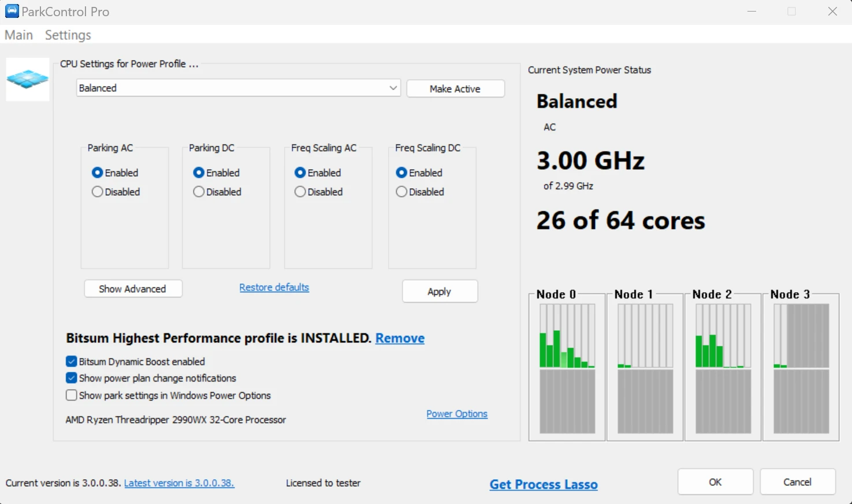
Task: Click the Node 0 core activity graph
Action: (567, 368)
